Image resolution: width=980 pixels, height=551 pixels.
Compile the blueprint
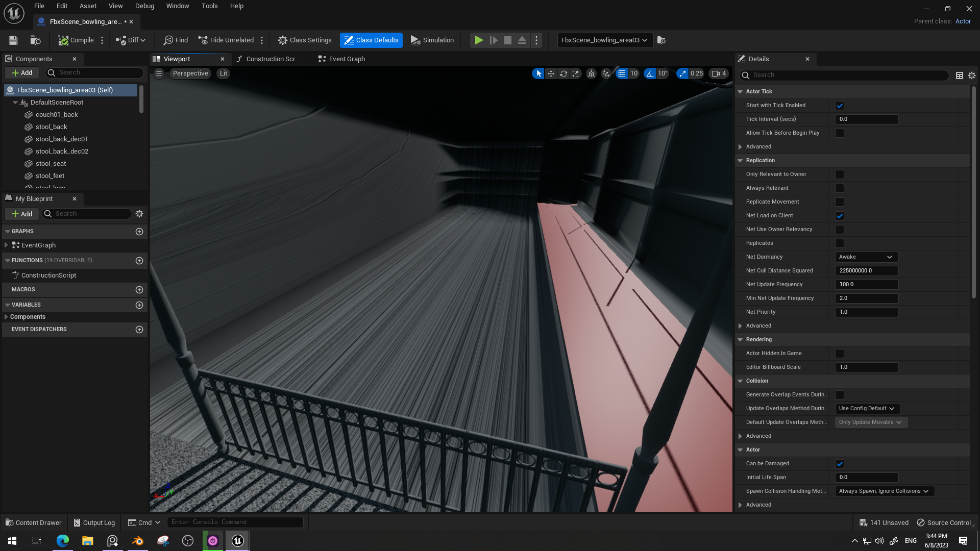click(76, 40)
